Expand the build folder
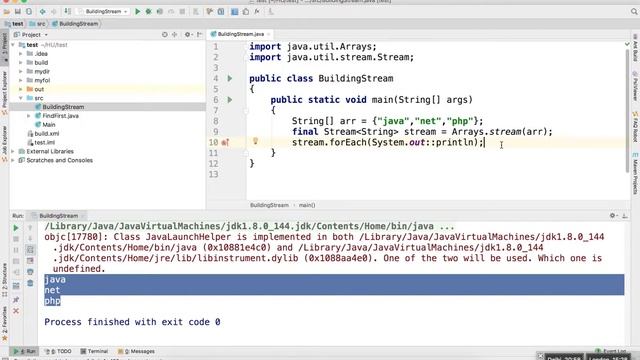 click(21, 63)
